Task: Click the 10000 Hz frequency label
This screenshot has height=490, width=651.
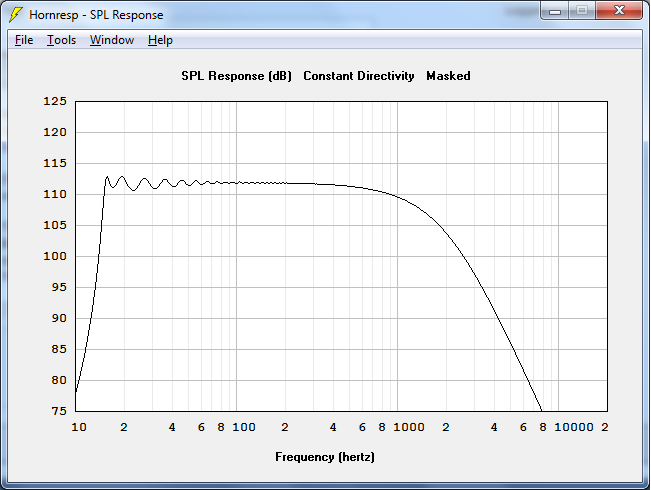Action: coord(574,427)
